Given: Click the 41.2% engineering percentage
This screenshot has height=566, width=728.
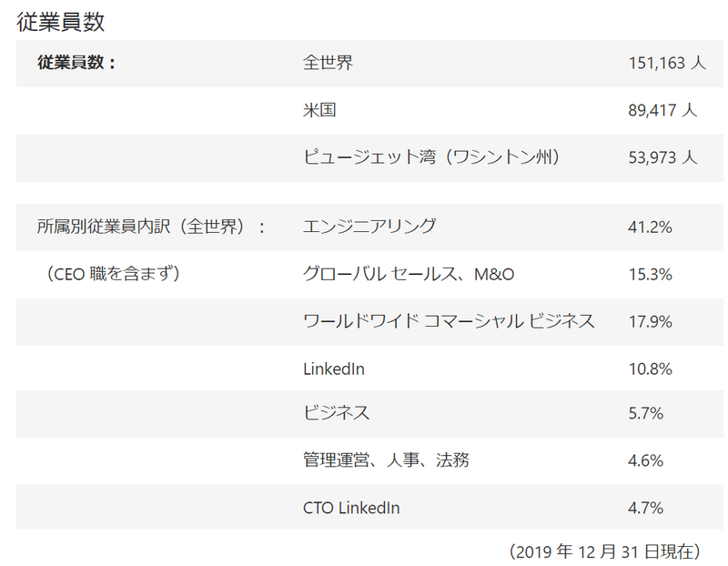Looking at the screenshot, I should tap(650, 227).
